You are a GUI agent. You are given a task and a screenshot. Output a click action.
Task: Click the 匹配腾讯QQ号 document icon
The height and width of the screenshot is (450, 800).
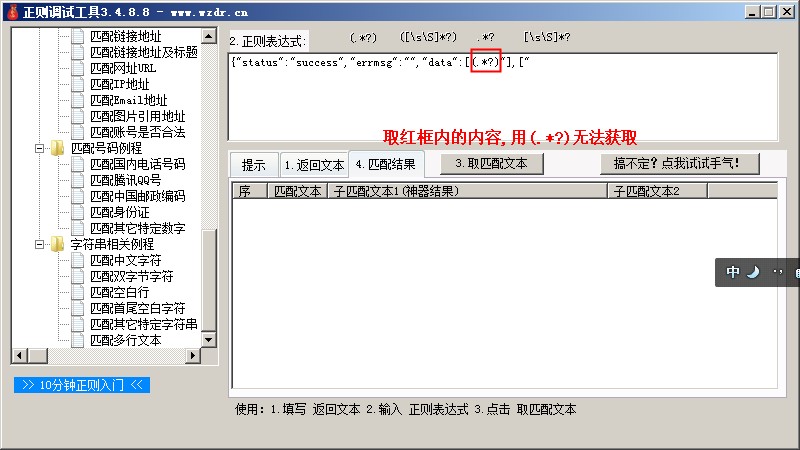point(78,180)
